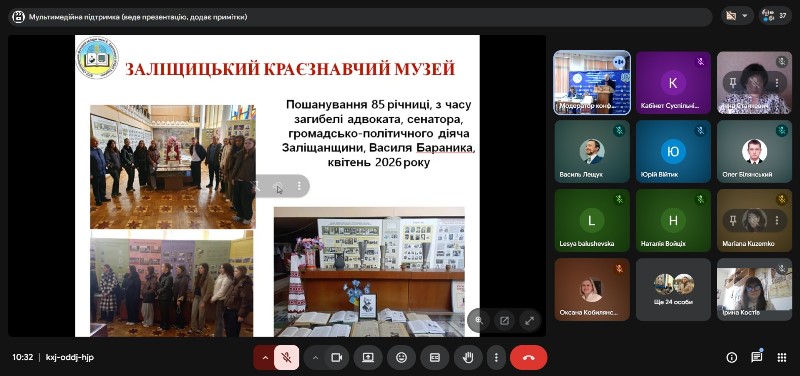800x376 pixels.
Task: Show the 'Ще 24 особи' remaining participants
Action: coord(673,289)
